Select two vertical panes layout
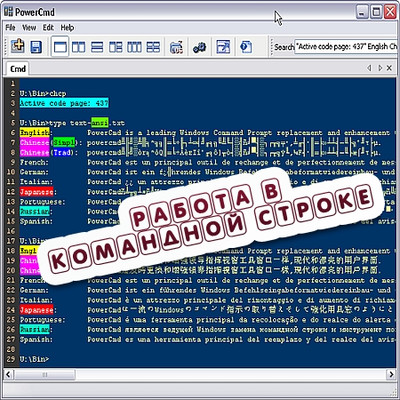Image resolution: width=400 pixels, height=400 pixels. pyautogui.click(x=78, y=47)
